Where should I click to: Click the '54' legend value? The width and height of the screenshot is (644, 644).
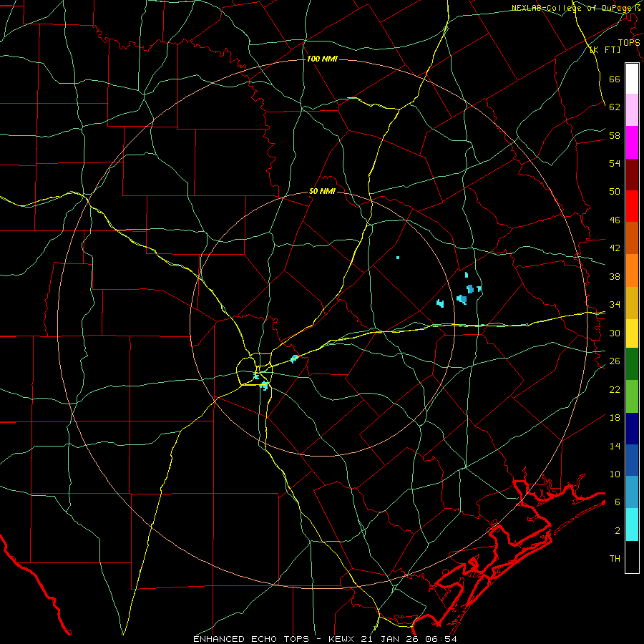(615, 163)
